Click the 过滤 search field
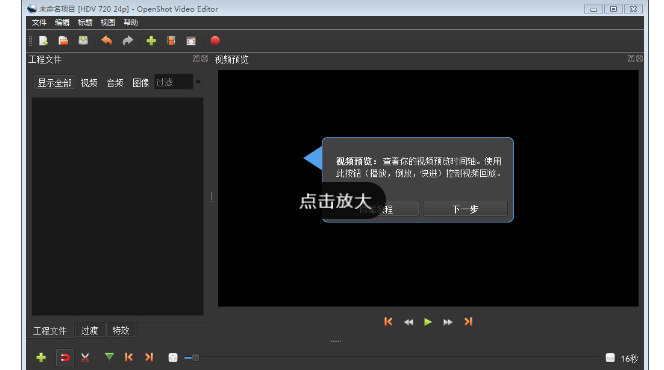The height and width of the screenshot is (370, 664). point(174,82)
